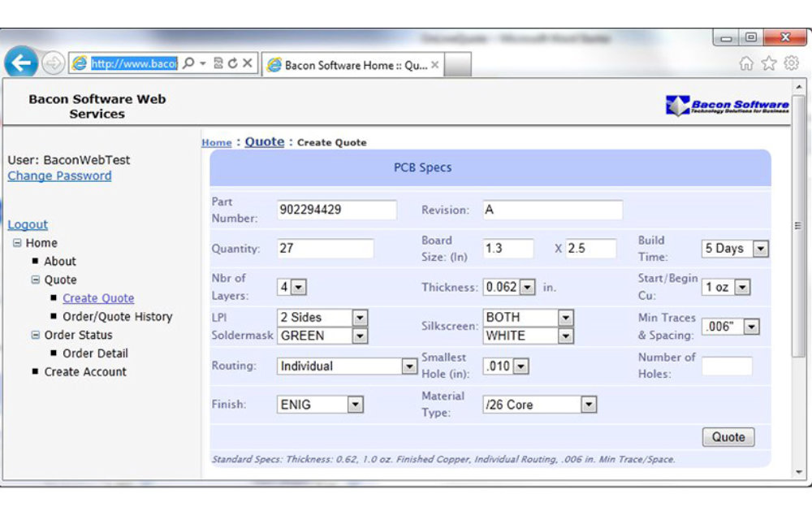Stop loading with the address bar X icon
Screen dimensions: 812x520
[248, 63]
